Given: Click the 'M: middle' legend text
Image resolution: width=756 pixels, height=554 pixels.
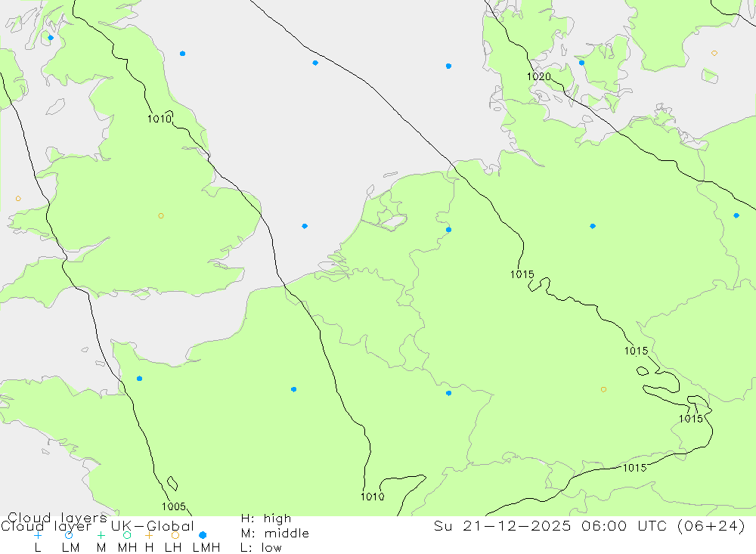Looking at the screenshot, I should coord(275,534).
